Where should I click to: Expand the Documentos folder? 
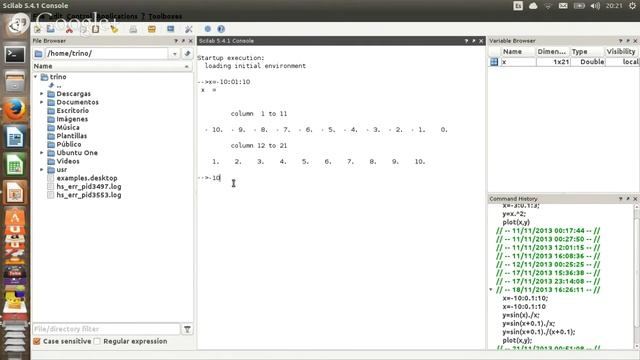pos(42,102)
